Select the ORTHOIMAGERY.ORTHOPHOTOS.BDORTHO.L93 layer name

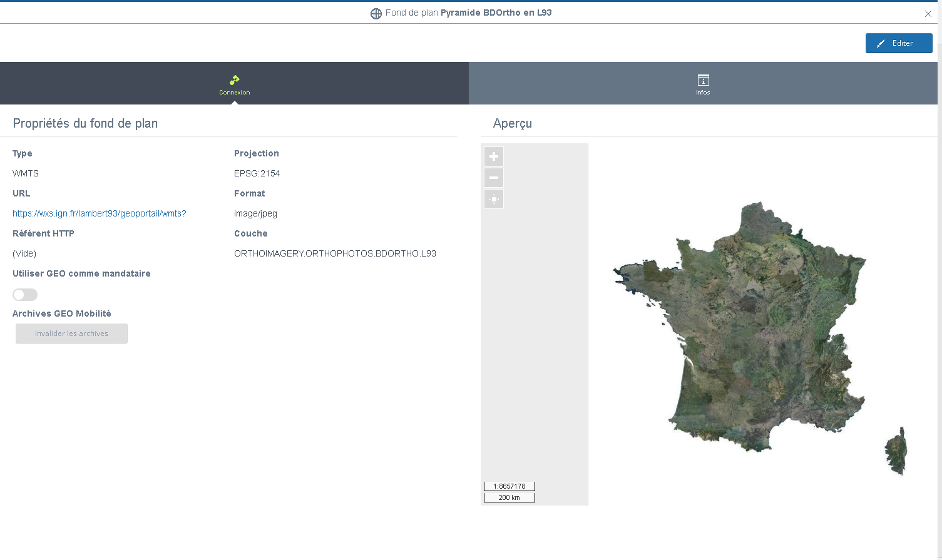click(335, 253)
